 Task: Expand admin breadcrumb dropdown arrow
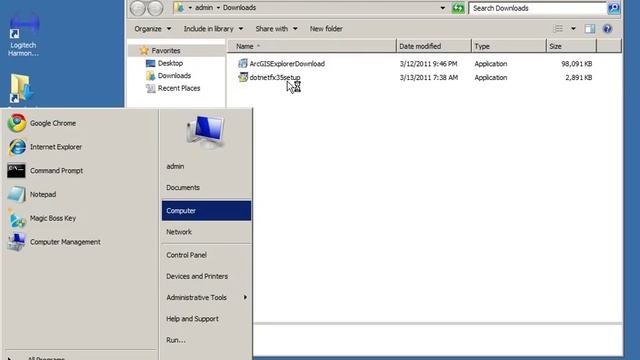(x=190, y=8)
